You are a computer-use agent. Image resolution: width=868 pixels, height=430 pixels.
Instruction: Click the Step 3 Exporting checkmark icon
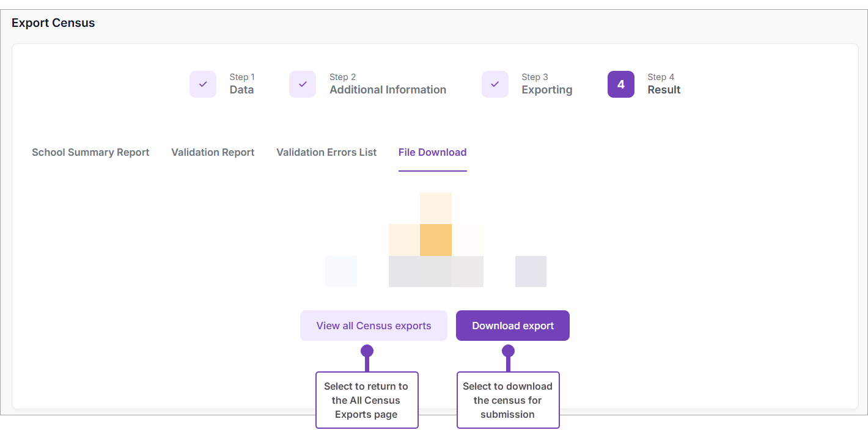click(x=495, y=84)
